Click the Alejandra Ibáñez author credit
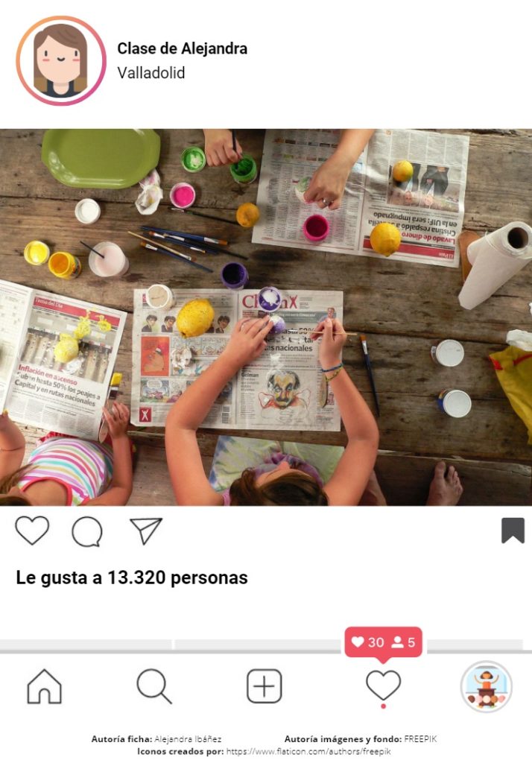 [x=188, y=739]
